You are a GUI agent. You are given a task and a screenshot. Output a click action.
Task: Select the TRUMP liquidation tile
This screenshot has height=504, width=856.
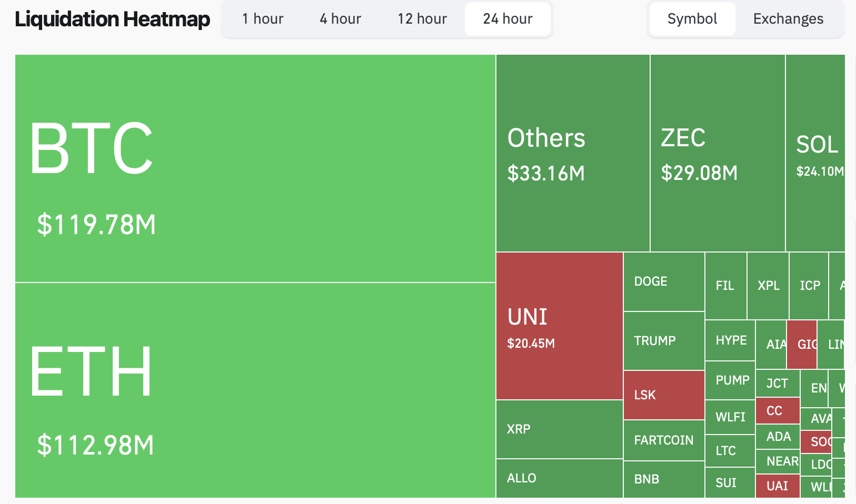(664, 341)
